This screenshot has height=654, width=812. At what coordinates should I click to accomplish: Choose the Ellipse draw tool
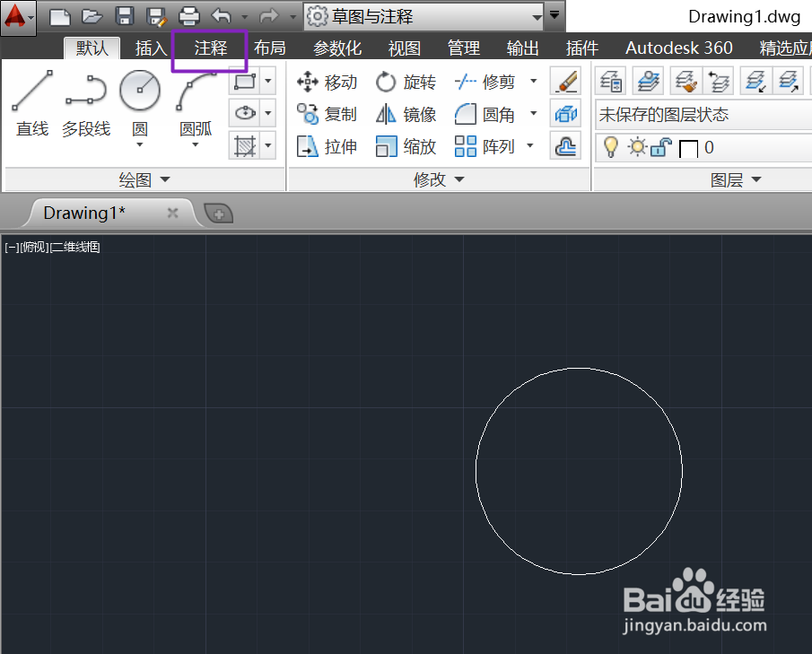(245, 113)
